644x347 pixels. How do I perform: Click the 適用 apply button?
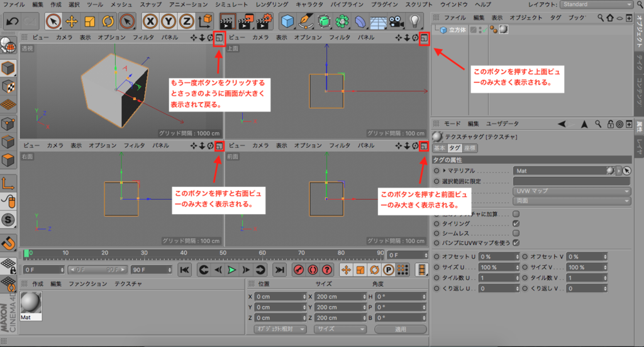point(401,329)
